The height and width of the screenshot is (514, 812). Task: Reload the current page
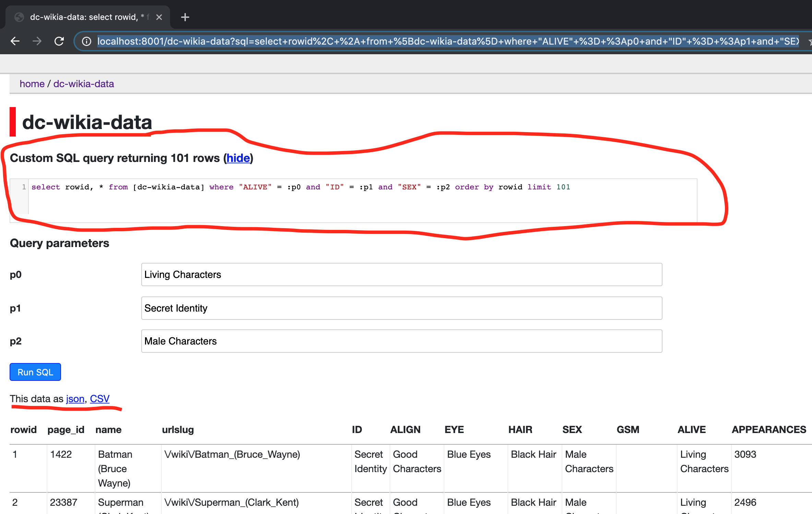point(59,42)
